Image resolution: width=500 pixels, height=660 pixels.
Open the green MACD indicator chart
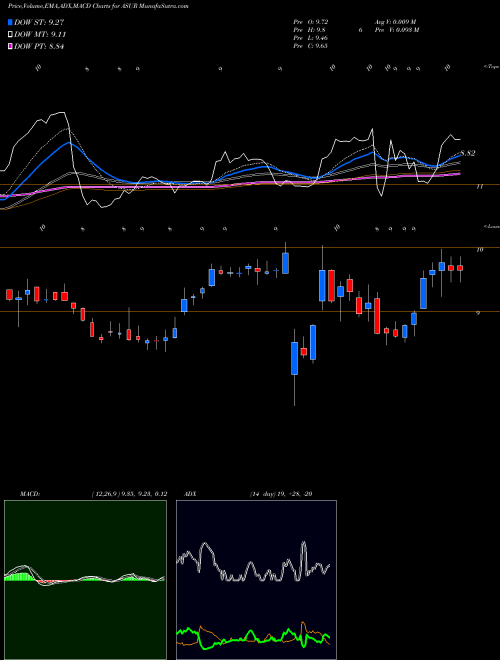pyautogui.click(x=85, y=580)
